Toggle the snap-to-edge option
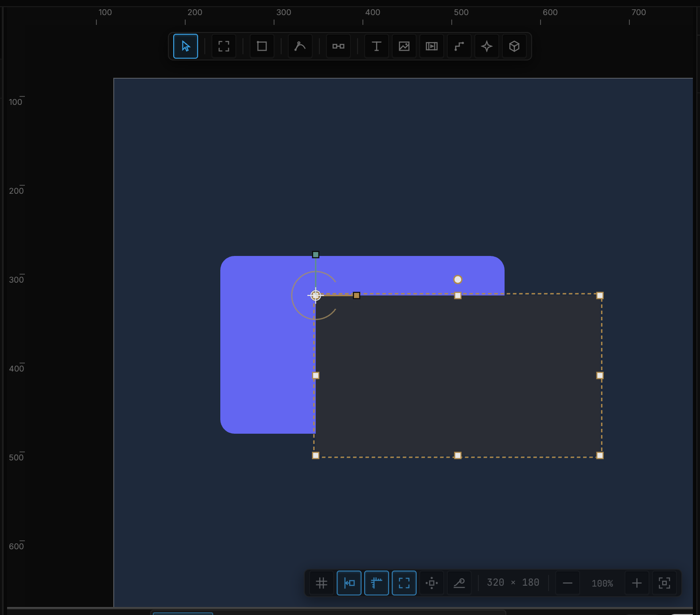This screenshot has height=615, width=700. point(349,583)
